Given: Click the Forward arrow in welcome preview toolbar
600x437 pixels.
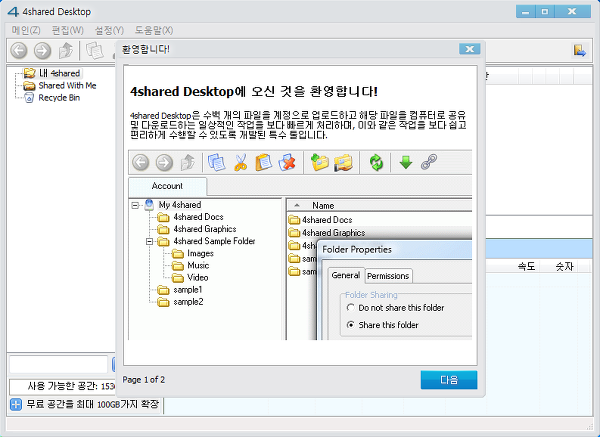Looking at the screenshot, I should pos(164,162).
